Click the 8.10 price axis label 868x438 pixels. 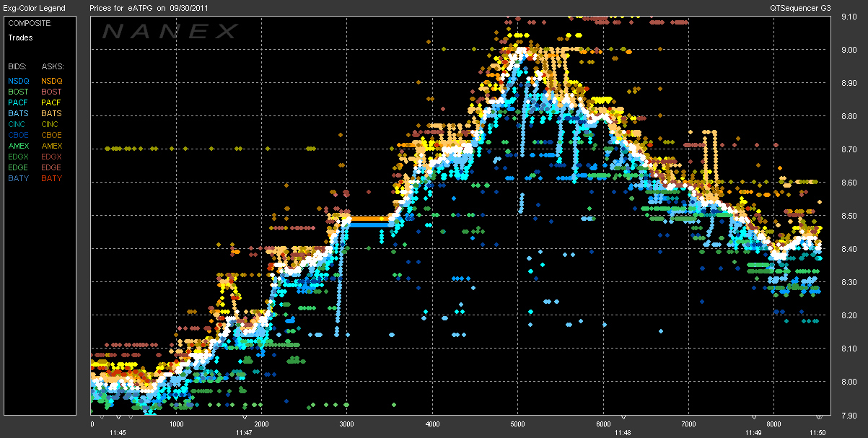[849, 349]
